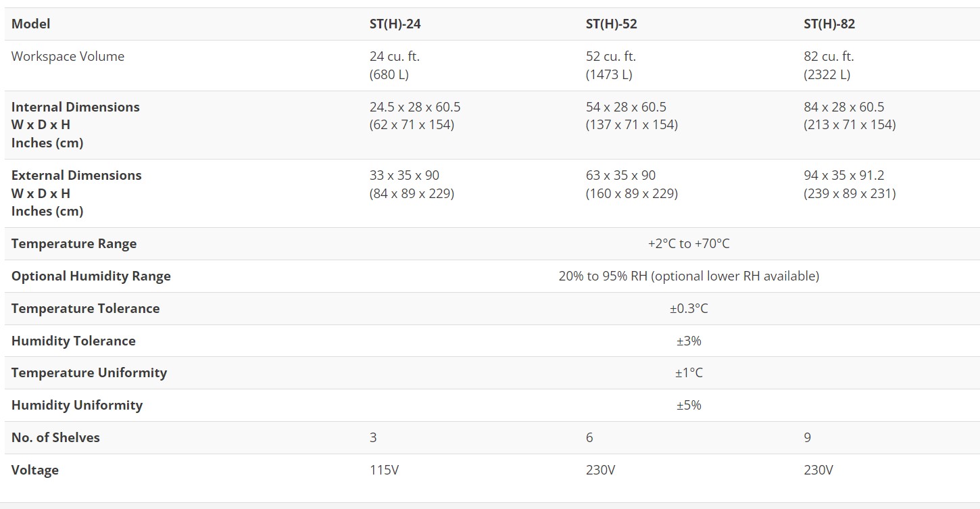980x509 pixels.
Task: Click the 24 cu. ft. volume value
Action: click(395, 57)
